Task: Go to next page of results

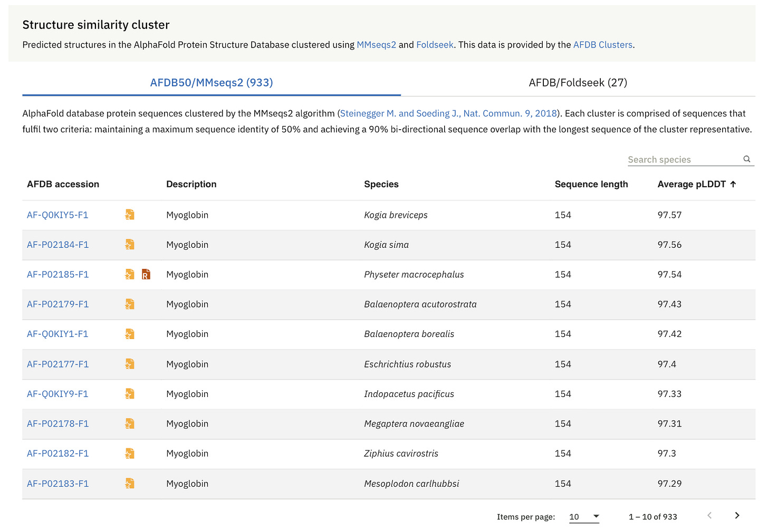Action: click(737, 516)
